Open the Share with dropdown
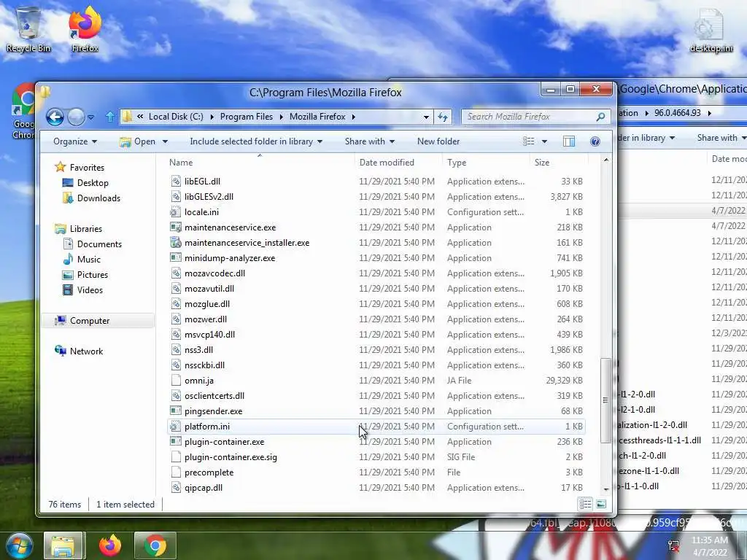Screen dimensions: 747x560 click(370, 141)
